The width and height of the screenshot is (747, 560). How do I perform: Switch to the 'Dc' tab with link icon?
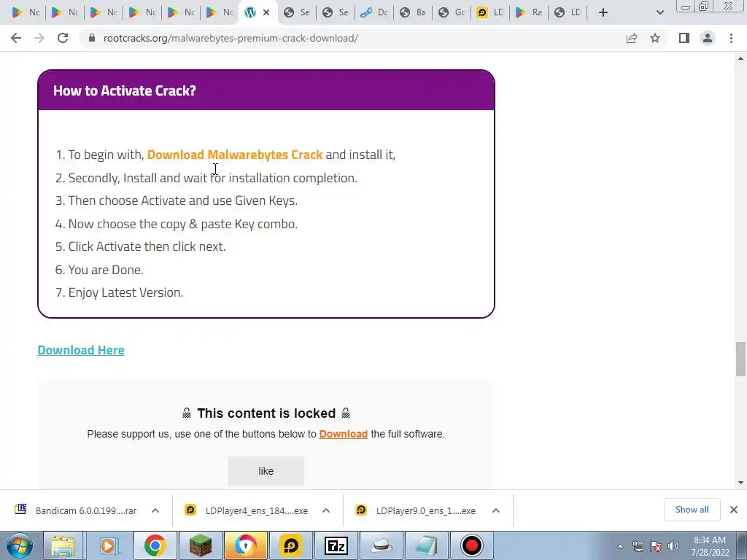tap(374, 12)
